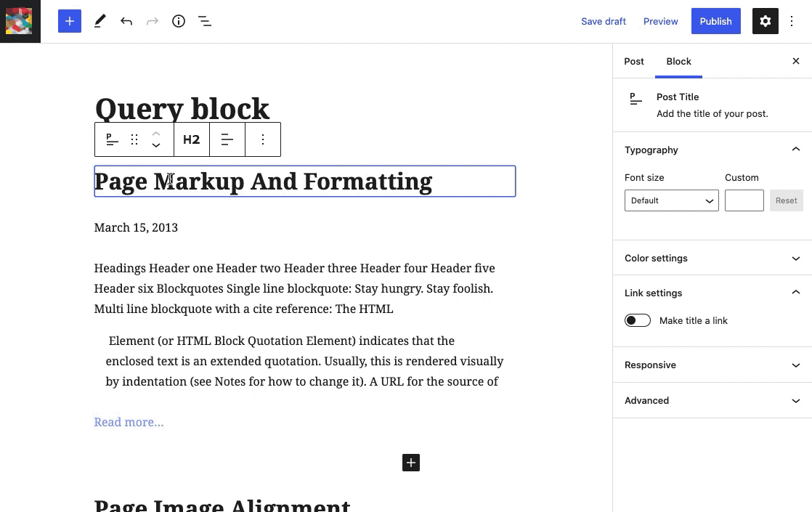Image resolution: width=812 pixels, height=512 pixels.
Task: Expand the Color settings panel
Action: tap(712, 258)
